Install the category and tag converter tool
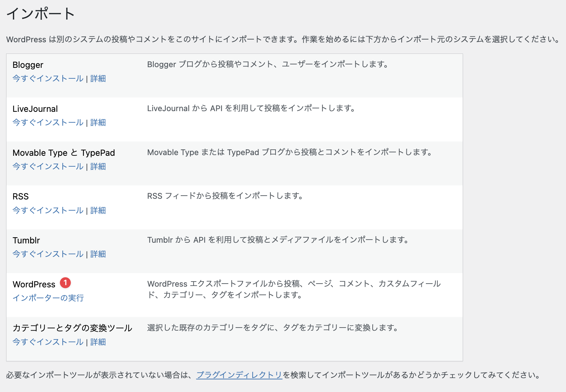The width and height of the screenshot is (566, 392). click(x=48, y=342)
